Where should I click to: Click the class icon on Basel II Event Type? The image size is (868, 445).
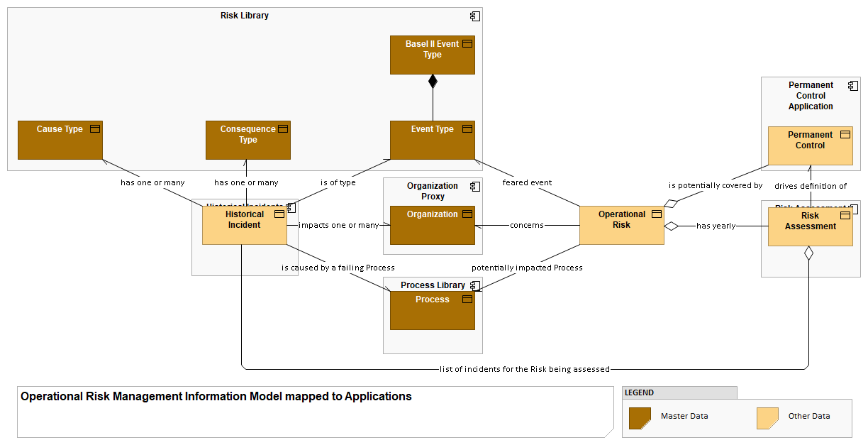point(467,43)
